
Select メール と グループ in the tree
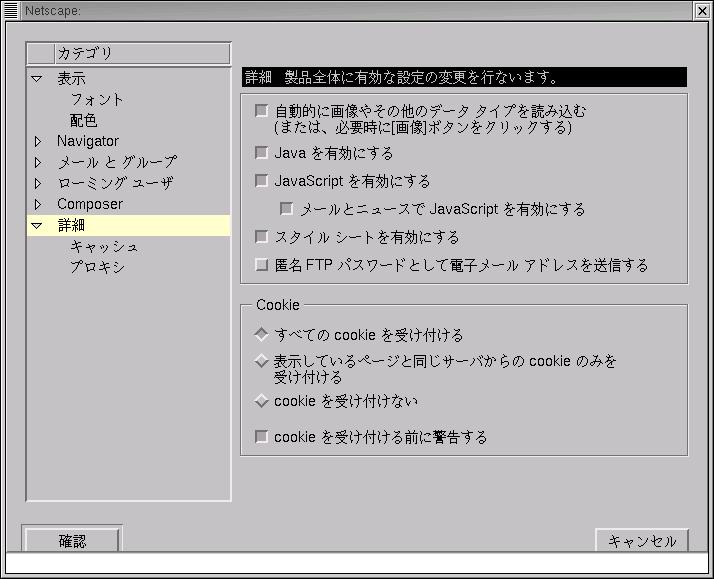point(117,163)
